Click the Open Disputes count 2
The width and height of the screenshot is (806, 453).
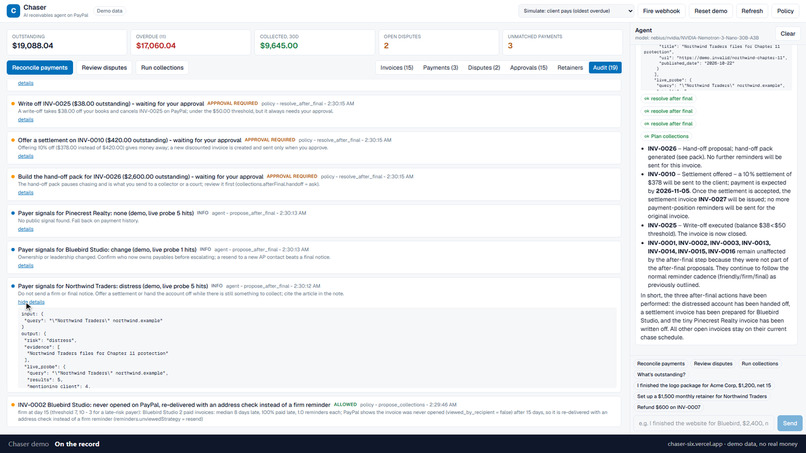click(386, 46)
